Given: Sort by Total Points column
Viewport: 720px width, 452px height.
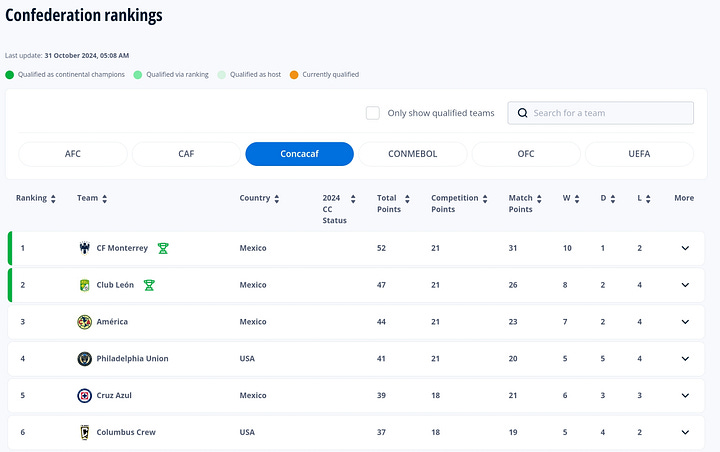Looking at the screenshot, I should point(407,198).
